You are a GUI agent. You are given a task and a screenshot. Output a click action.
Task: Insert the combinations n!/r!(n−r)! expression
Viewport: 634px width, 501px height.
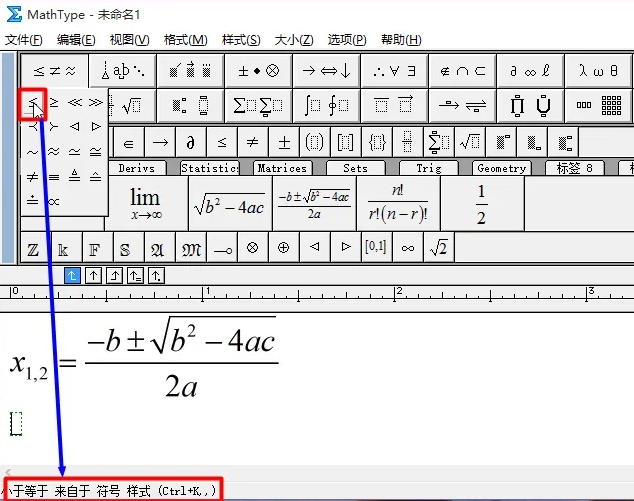click(x=398, y=203)
